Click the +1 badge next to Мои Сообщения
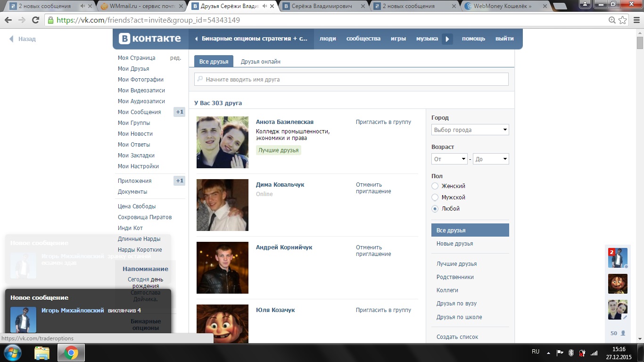 point(179,112)
